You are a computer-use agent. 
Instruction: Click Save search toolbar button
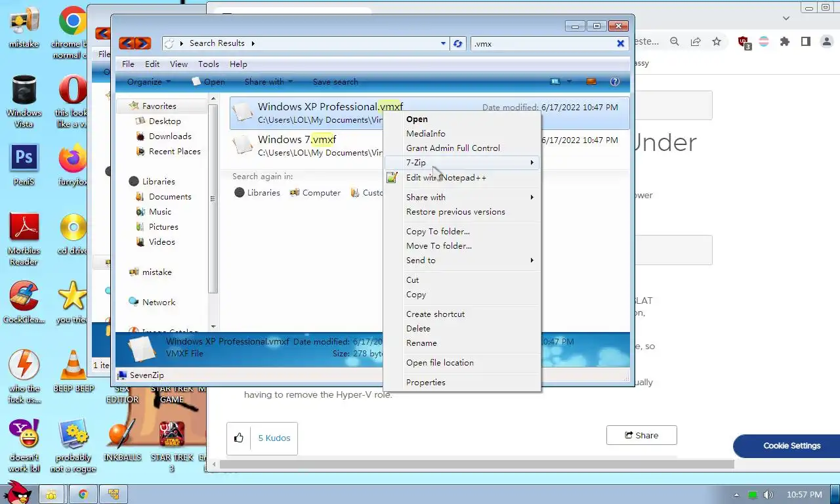point(335,82)
